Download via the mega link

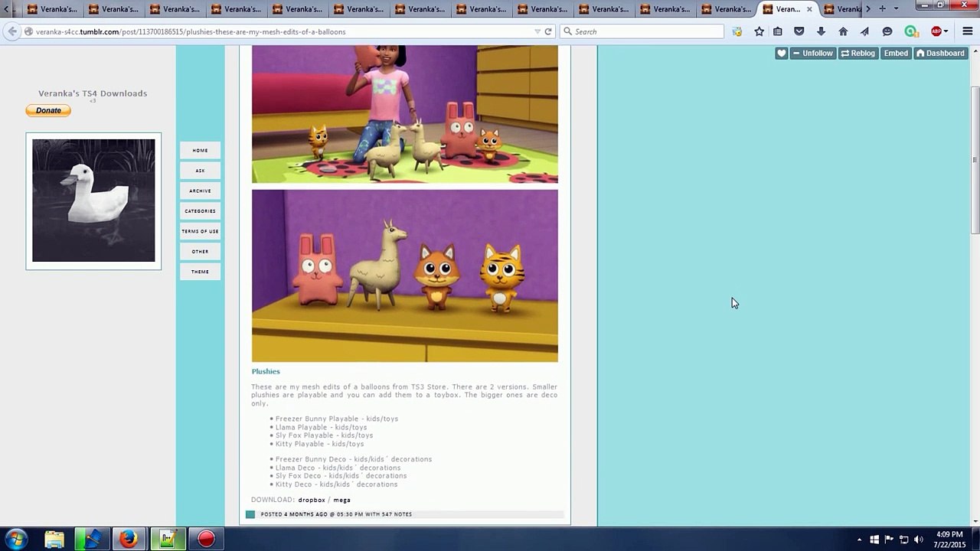[341, 500]
